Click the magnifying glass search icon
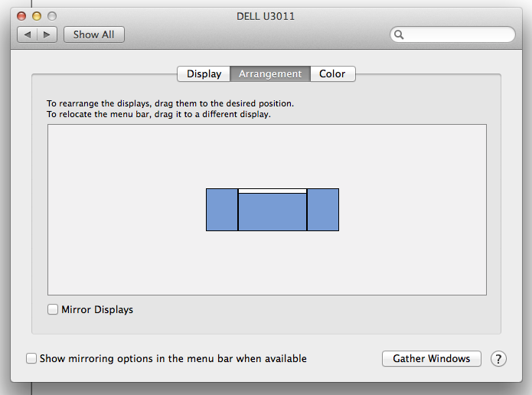Image resolution: width=532 pixels, height=395 pixels. [x=399, y=34]
